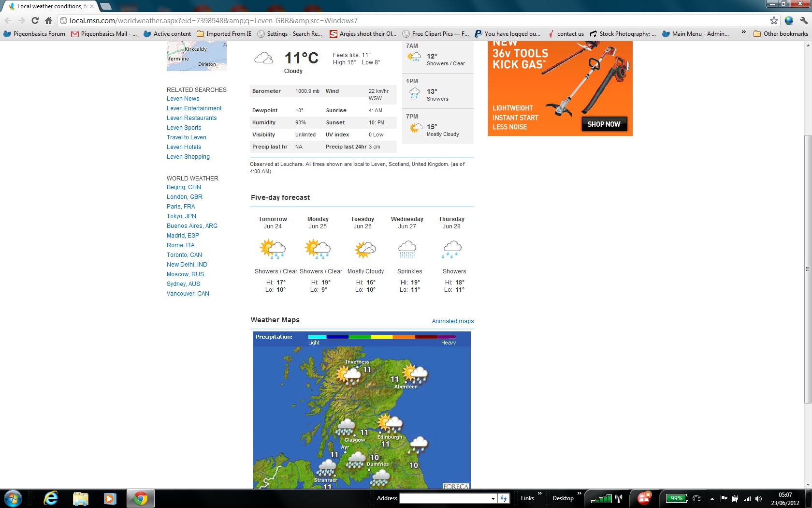Click the browser reload button
812x508 pixels.
point(35,20)
